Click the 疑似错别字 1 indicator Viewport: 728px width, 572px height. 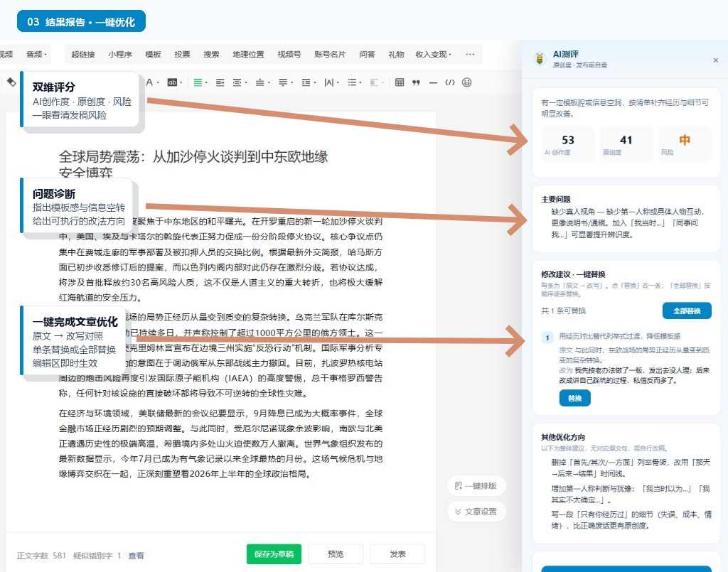click(97, 555)
